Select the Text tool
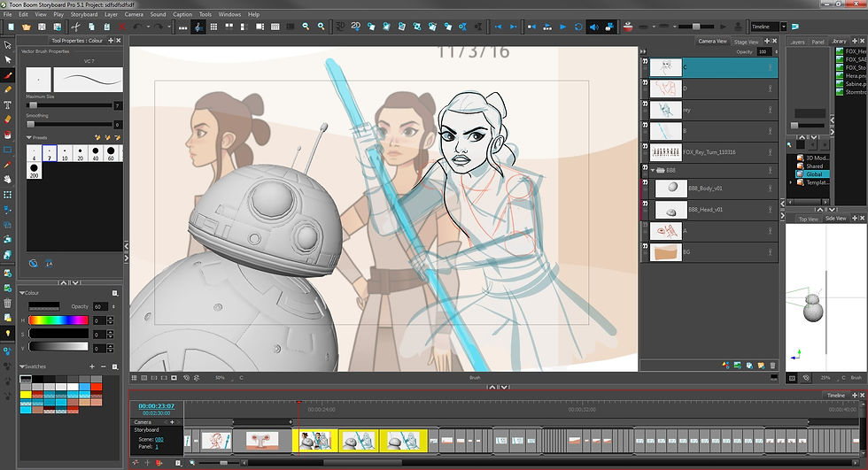 8,104
